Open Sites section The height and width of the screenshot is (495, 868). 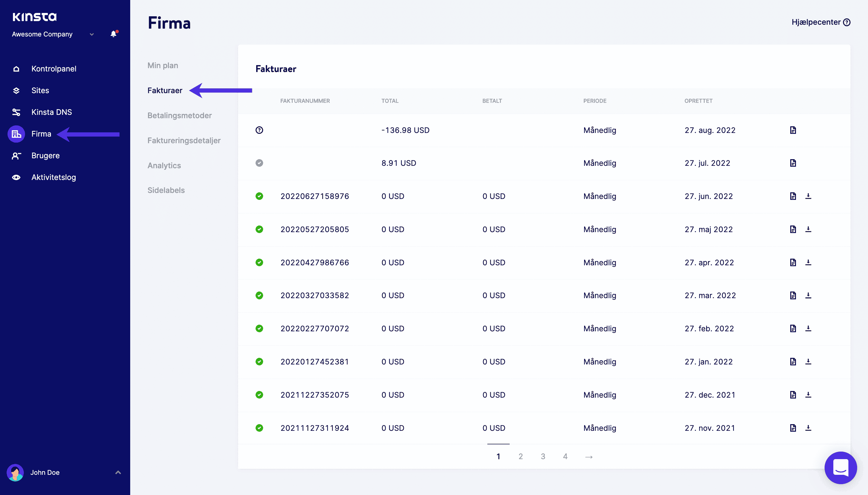[40, 90]
